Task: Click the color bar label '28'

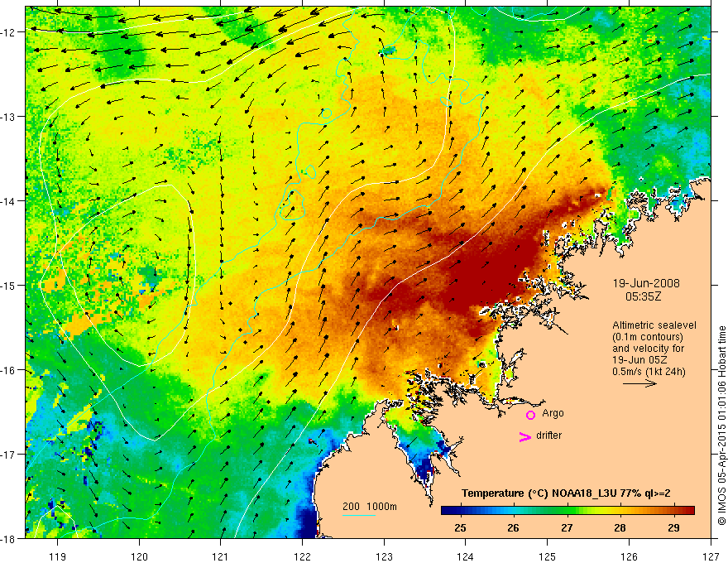Action: pyautogui.click(x=620, y=528)
